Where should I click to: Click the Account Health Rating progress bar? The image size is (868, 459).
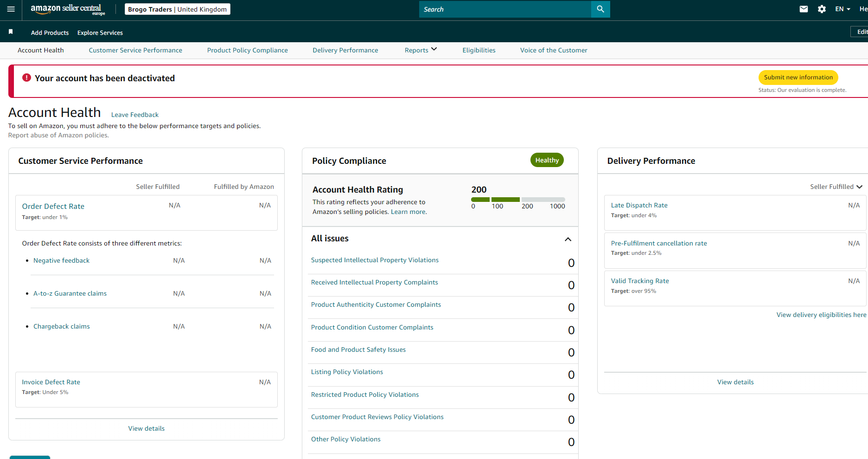518,200
